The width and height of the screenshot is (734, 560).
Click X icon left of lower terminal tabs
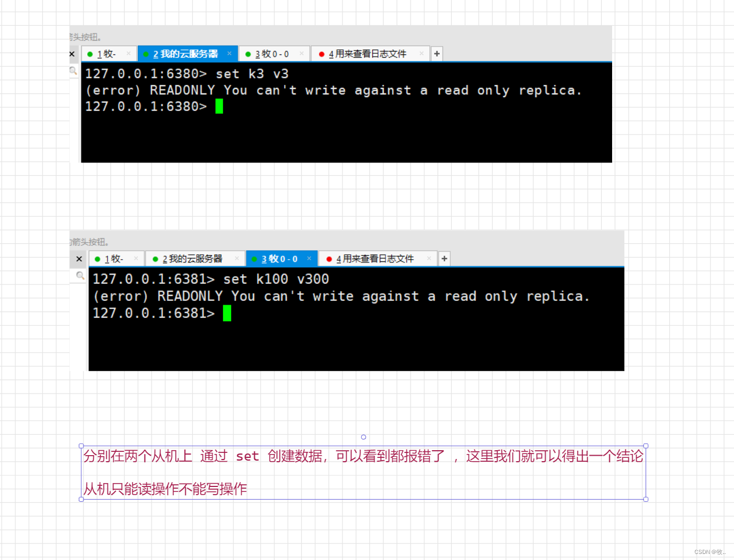(x=79, y=259)
